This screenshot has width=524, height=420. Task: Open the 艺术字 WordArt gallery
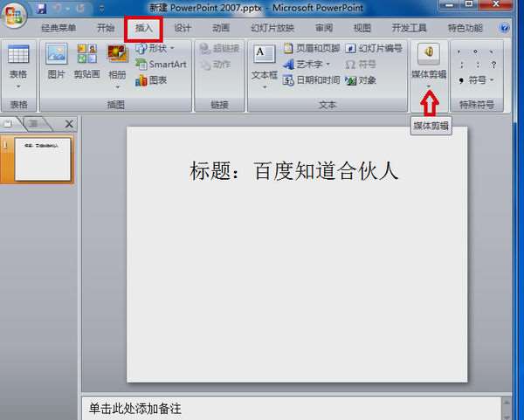pos(307,64)
